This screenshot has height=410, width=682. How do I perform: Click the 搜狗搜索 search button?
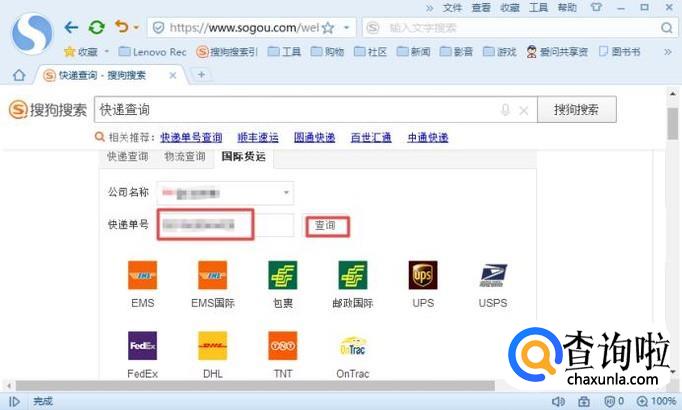click(x=577, y=110)
